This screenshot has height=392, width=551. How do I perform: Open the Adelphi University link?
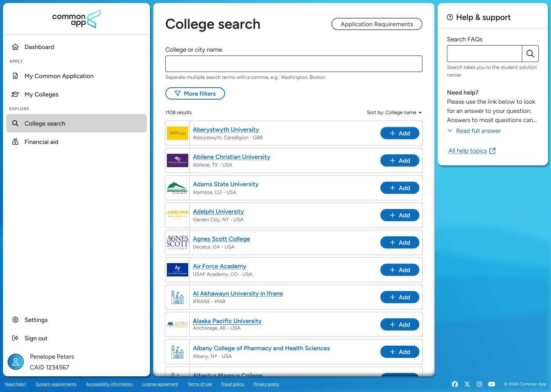click(218, 212)
